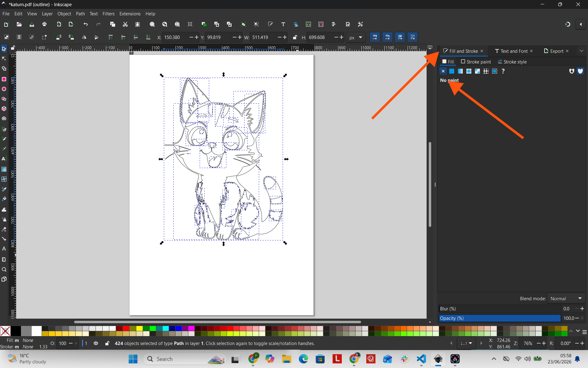This screenshot has height=368, width=588.
Task: Click the Undo arrow icon
Action: (x=86, y=24)
